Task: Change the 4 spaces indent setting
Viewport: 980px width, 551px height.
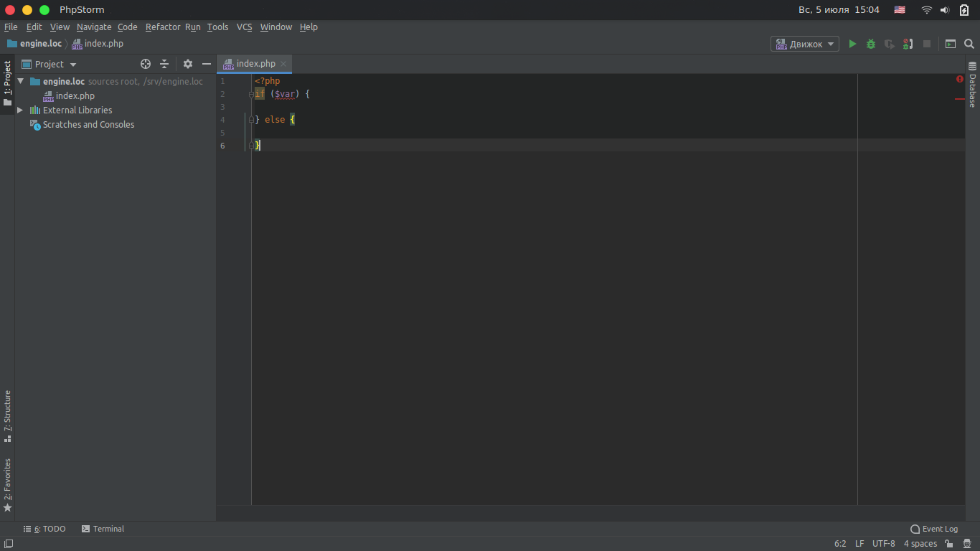Action: pos(920,544)
